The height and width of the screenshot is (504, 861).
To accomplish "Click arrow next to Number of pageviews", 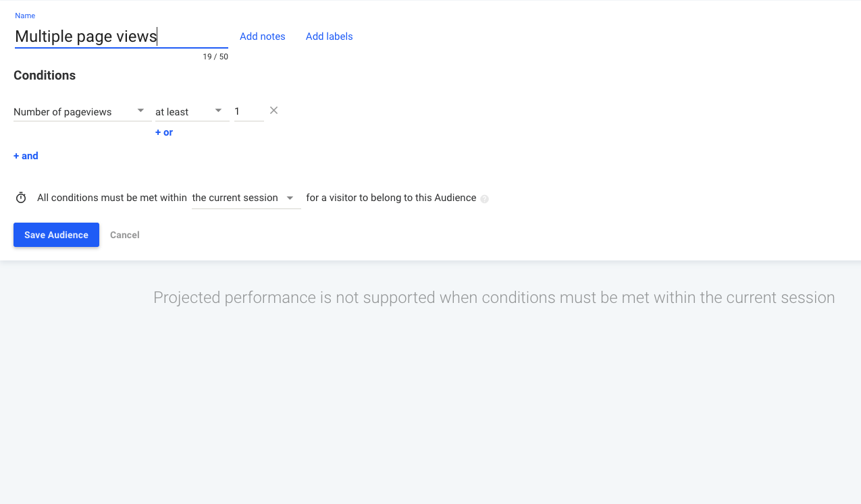I will tap(140, 111).
